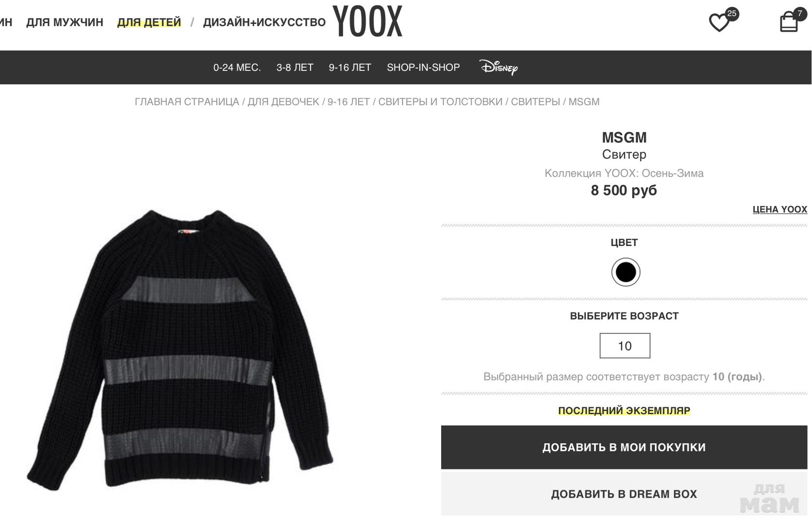Go to ГЛАВНАЯ СТРАНИЦА breadcrumb
812x525 pixels.
point(187,102)
